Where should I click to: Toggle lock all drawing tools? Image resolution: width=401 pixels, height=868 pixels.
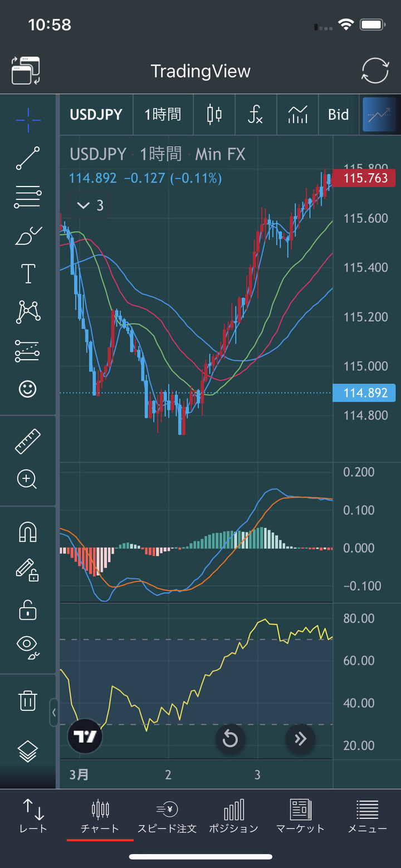(x=28, y=609)
